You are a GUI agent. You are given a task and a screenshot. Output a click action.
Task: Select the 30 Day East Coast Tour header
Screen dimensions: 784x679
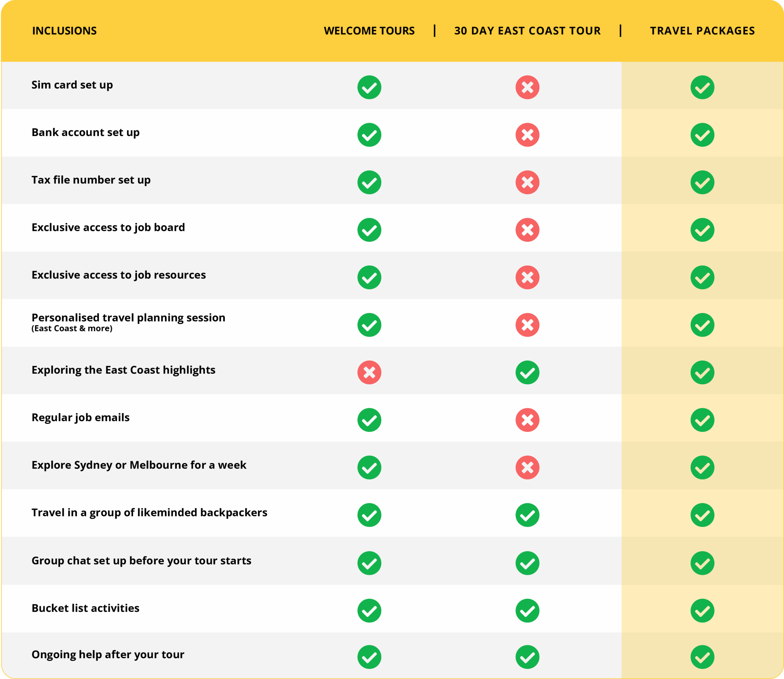pyautogui.click(x=527, y=31)
